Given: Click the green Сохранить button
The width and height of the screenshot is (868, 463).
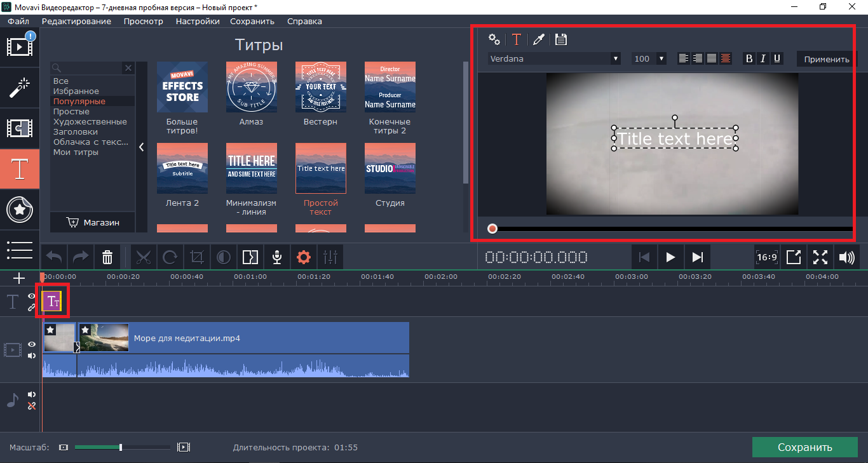Looking at the screenshot, I should [x=804, y=447].
